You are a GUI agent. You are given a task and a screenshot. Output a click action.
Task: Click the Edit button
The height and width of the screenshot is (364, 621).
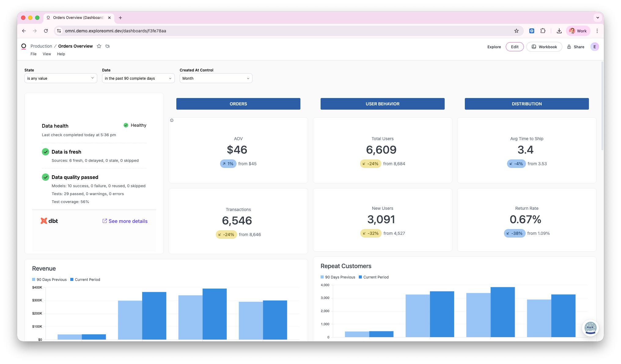[x=515, y=47]
